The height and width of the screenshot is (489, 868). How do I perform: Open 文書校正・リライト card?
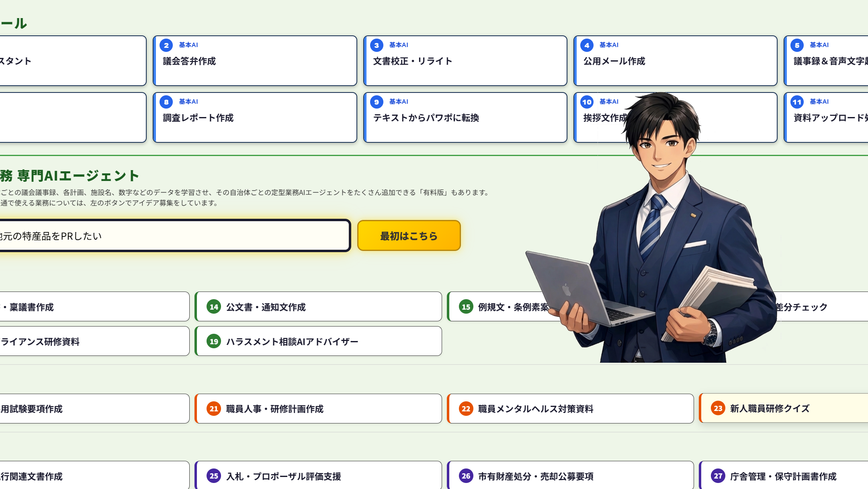pos(465,61)
